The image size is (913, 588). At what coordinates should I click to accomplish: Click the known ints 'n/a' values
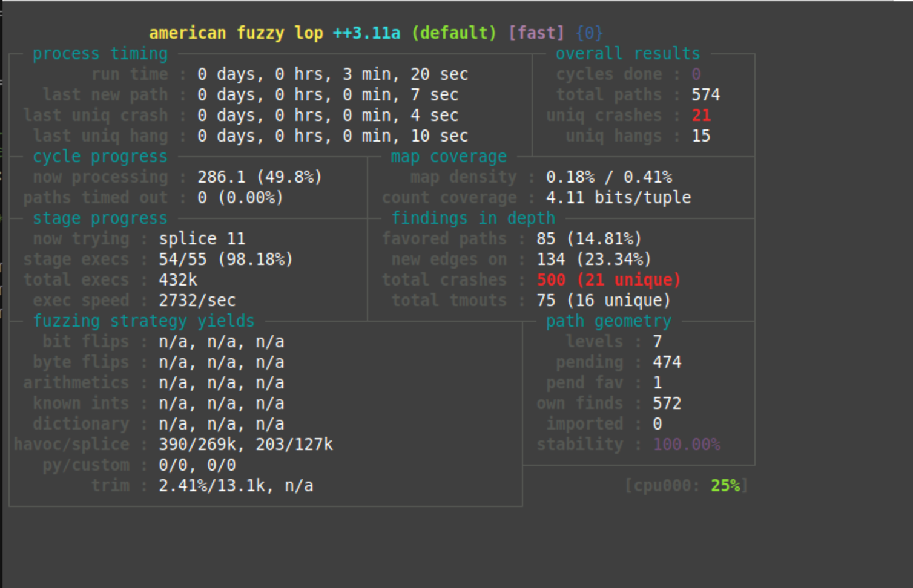[222, 403]
